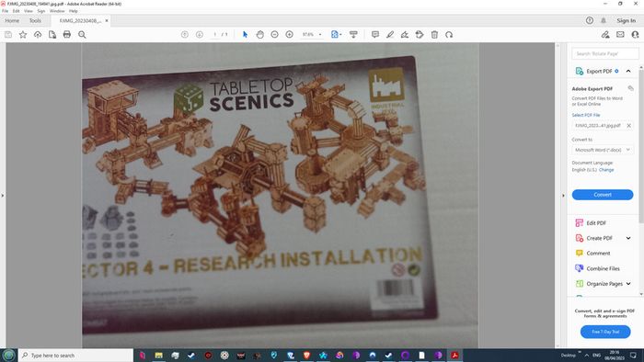Image resolution: width=644 pixels, height=362 pixels.
Task: Switch to the Tools tab
Action: click(x=35, y=20)
